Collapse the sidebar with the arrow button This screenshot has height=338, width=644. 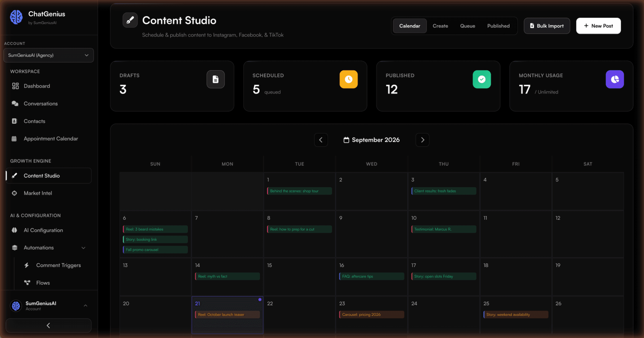[x=49, y=325]
